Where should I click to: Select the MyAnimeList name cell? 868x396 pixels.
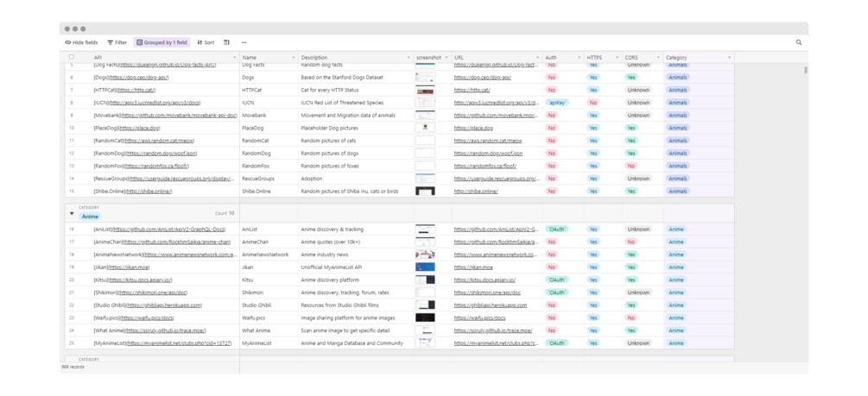(269, 343)
